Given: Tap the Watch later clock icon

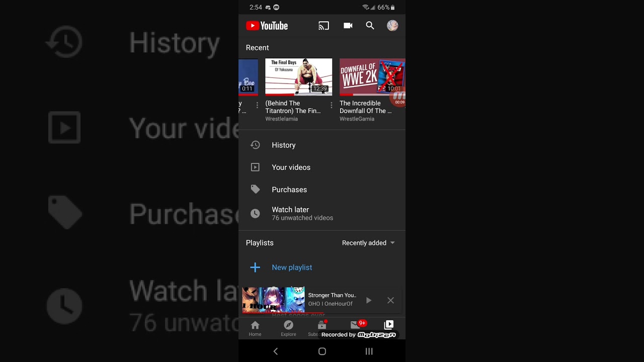Looking at the screenshot, I should [x=255, y=214].
